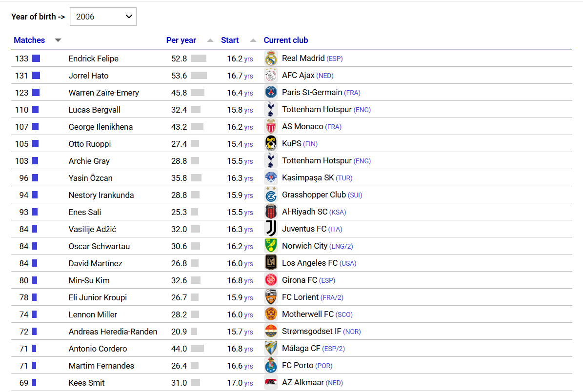Click the AFC Ajax (NED) club name
This screenshot has height=392, width=583.
point(308,76)
